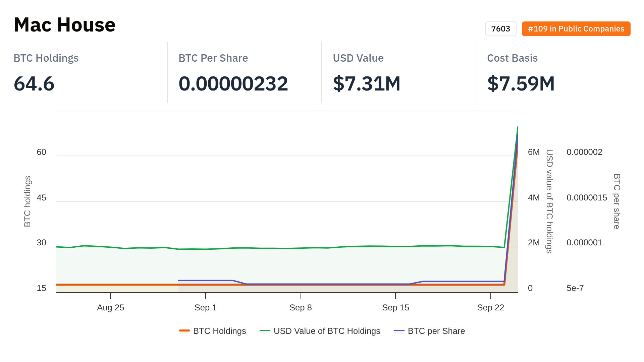This screenshot has height=362, width=644.
Task: Select the BTC Holdings 64.6 stat
Action: 34,83
